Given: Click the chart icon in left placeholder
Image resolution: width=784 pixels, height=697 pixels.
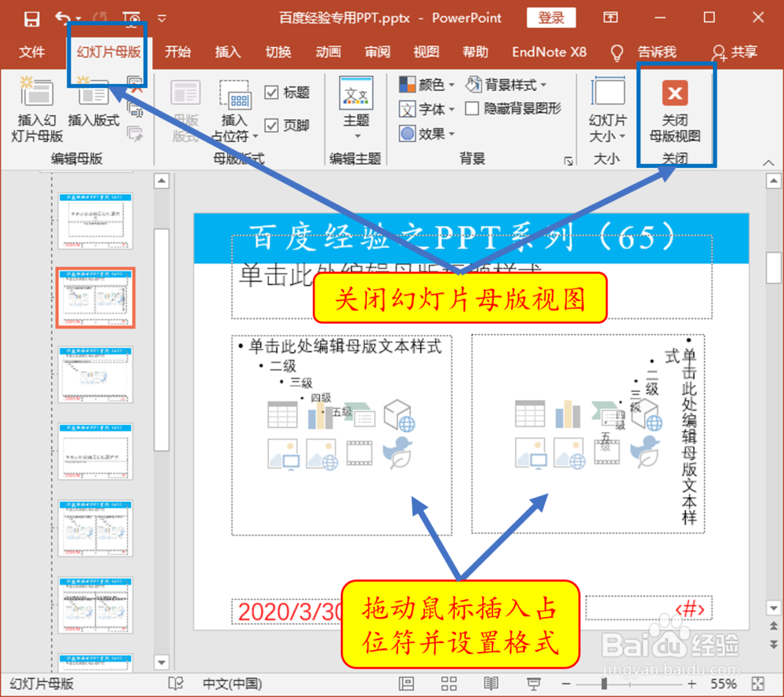Looking at the screenshot, I should point(321,415).
